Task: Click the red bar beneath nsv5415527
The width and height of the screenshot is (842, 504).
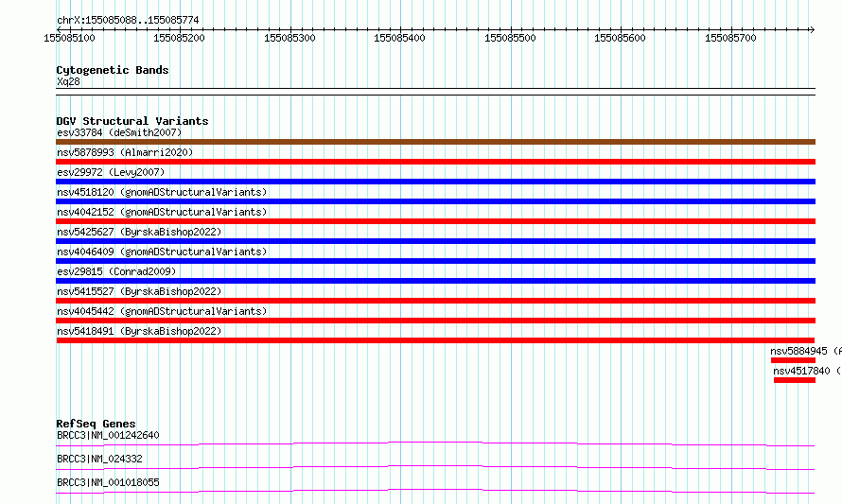Action: (x=435, y=301)
